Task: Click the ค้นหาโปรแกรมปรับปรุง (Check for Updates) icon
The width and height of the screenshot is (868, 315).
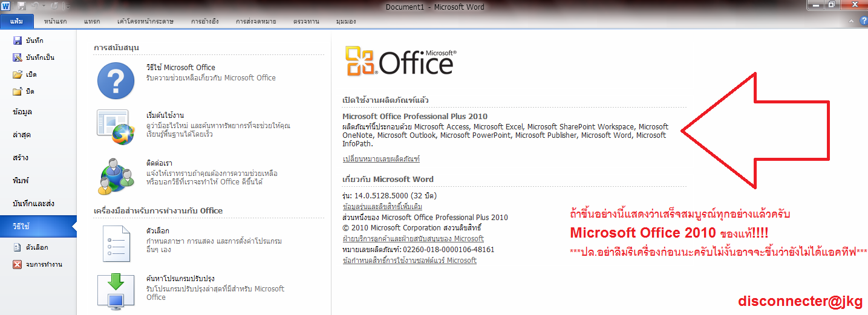Action: 116,291
